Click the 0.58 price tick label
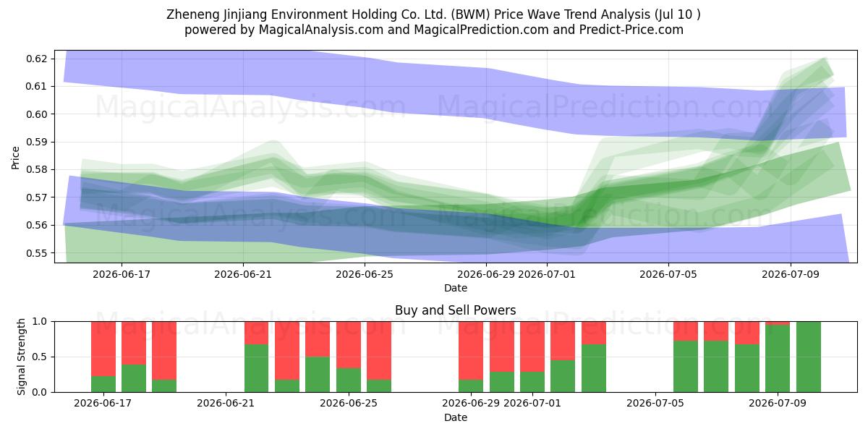 coord(38,170)
